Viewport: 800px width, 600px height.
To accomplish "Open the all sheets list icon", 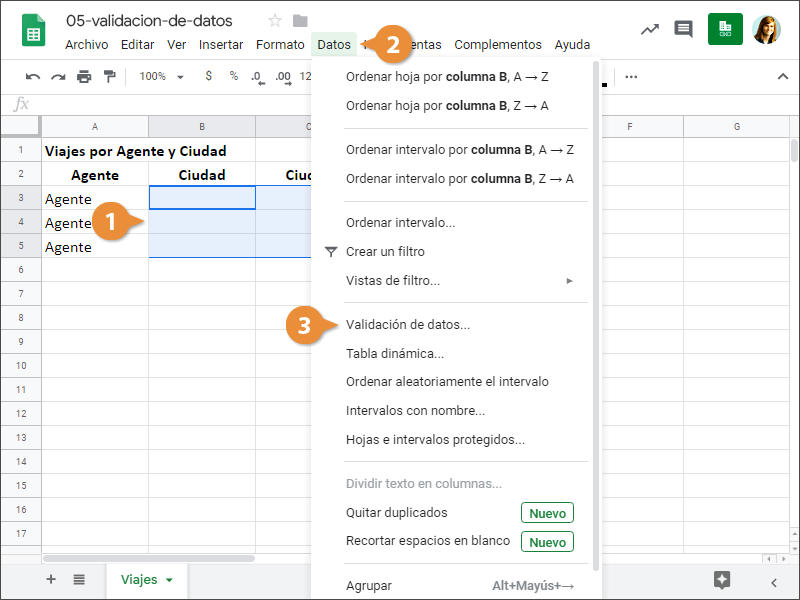I will coord(79,579).
